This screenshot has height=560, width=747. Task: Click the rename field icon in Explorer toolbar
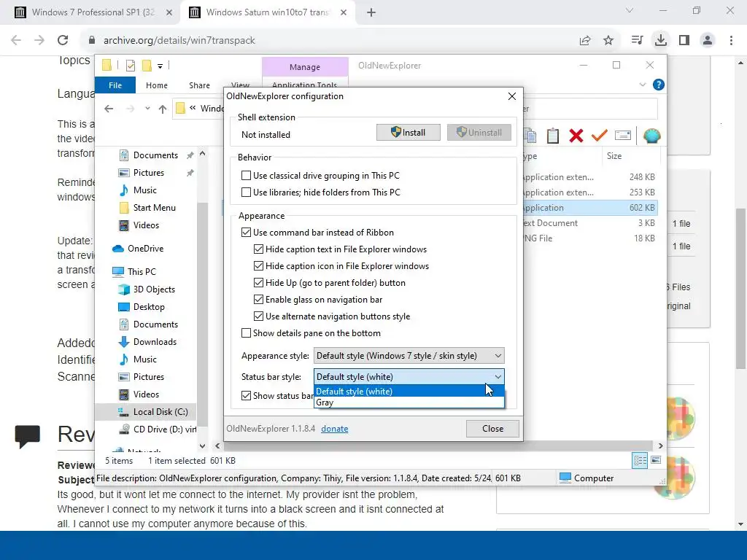623,136
